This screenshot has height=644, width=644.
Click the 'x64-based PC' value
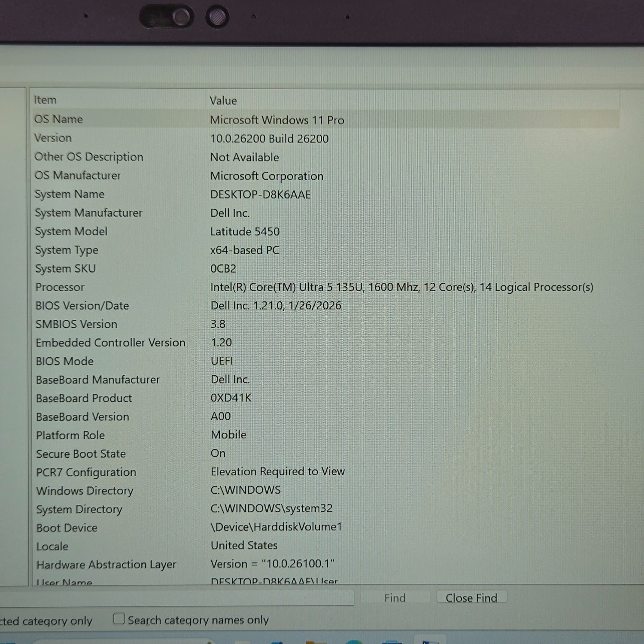[244, 250]
